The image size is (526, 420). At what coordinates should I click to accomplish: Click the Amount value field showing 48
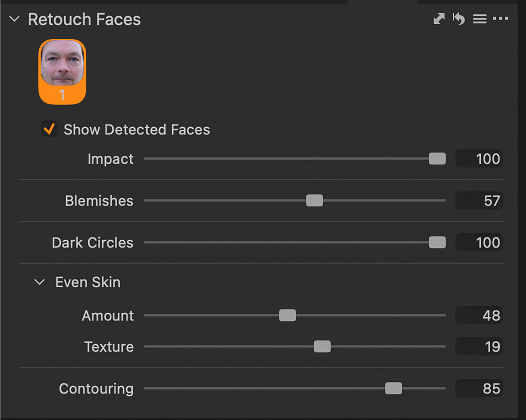click(x=479, y=315)
